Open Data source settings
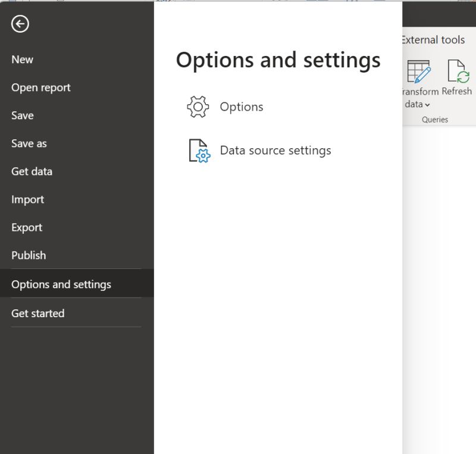Screen dimensions: 476x454 275,150
